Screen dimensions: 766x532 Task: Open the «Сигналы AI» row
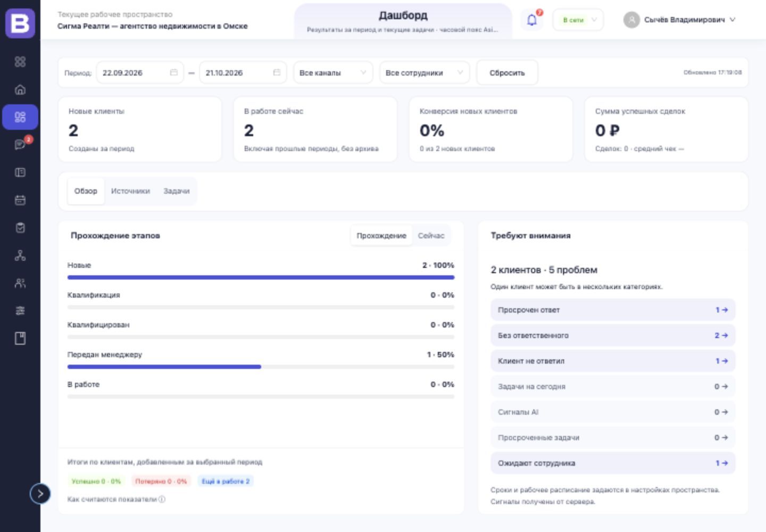click(x=613, y=412)
